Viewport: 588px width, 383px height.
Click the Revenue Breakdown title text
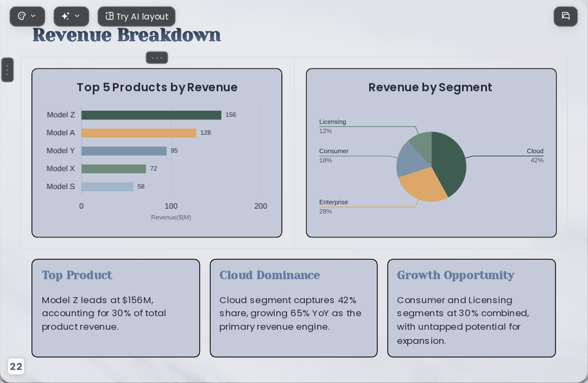(127, 35)
